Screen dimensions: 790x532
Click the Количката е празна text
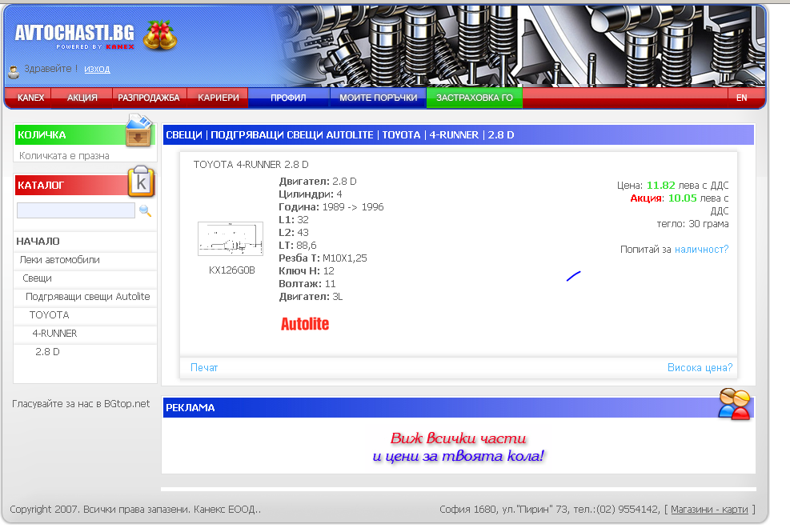pyautogui.click(x=64, y=156)
